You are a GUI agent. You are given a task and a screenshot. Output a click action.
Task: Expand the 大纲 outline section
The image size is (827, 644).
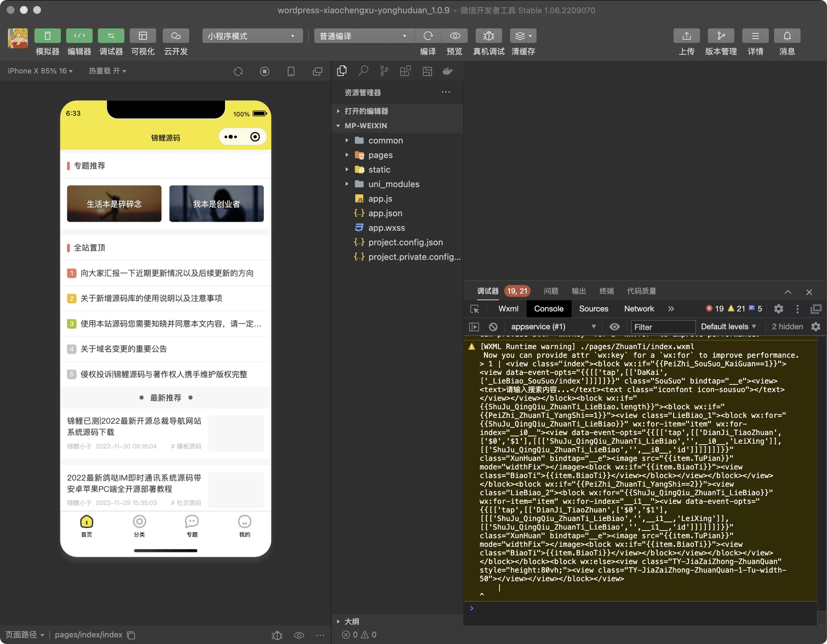coord(397,621)
